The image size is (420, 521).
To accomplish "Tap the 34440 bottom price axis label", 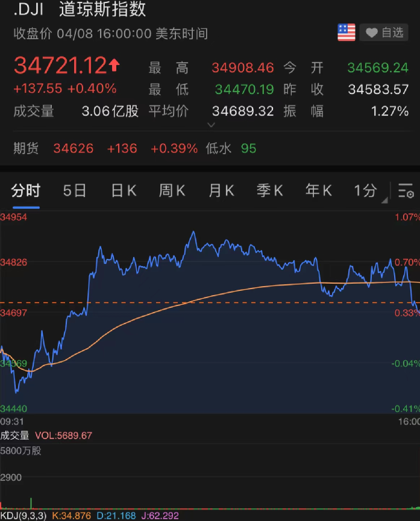I will coord(14,409).
